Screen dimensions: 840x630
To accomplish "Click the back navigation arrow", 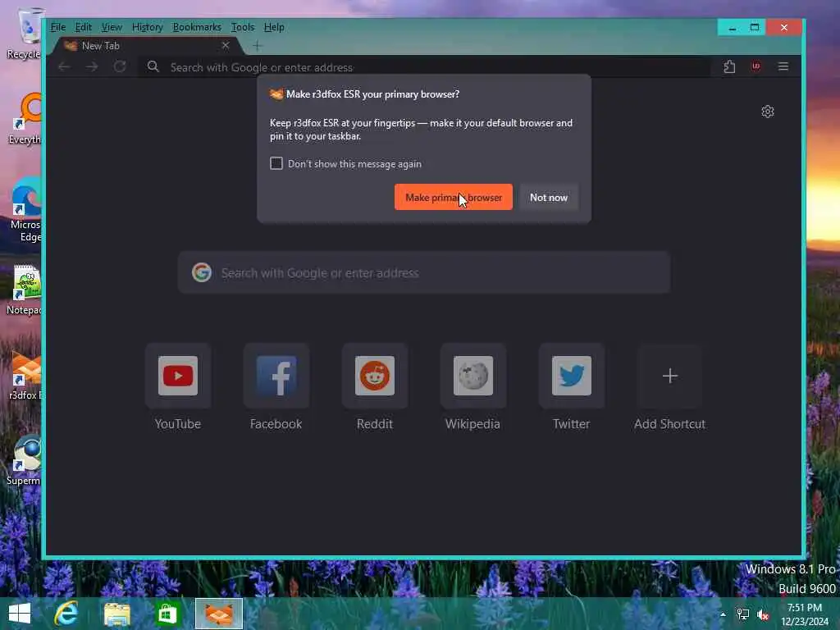I will (x=64, y=67).
